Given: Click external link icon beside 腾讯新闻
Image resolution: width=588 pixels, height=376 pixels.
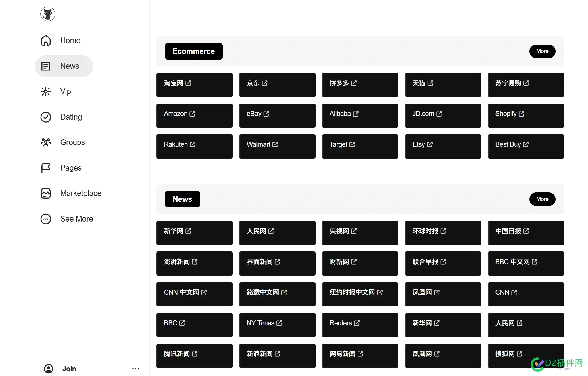Looking at the screenshot, I should coord(195,354).
